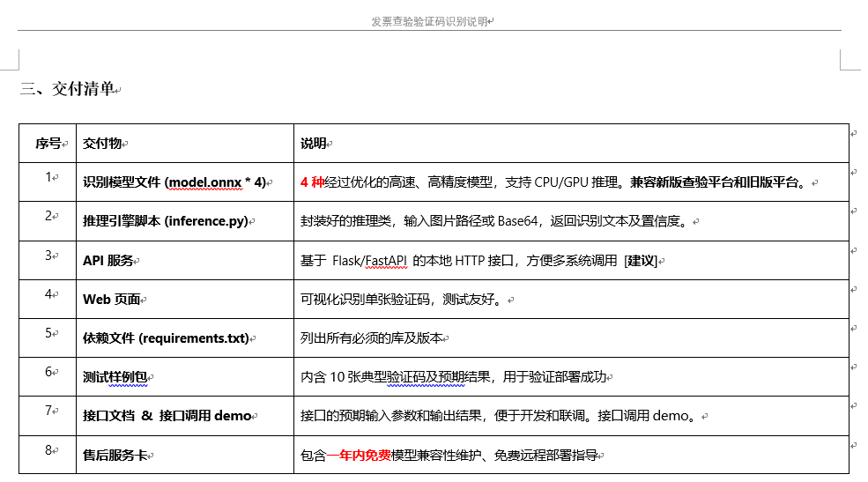Click the 说明 column header cell
The image size is (868, 482).
click(571, 144)
